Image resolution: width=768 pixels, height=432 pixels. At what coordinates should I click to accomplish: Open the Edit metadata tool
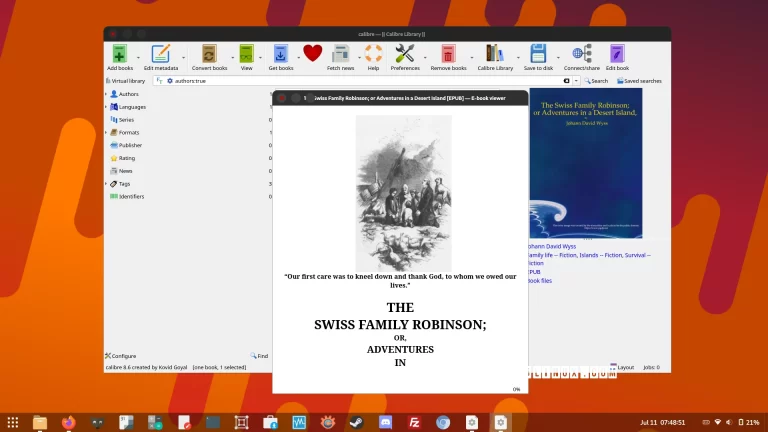coord(160,54)
